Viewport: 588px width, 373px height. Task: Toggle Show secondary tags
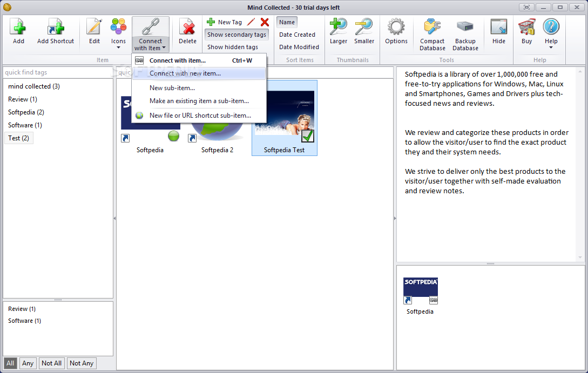236,35
